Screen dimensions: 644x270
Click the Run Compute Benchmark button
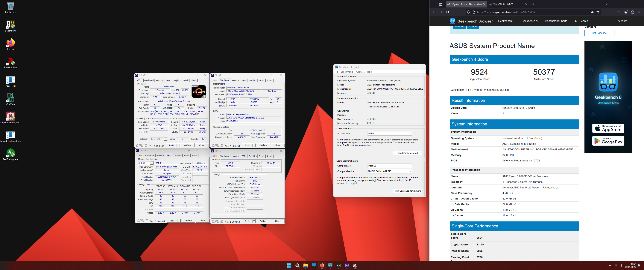tap(408, 191)
